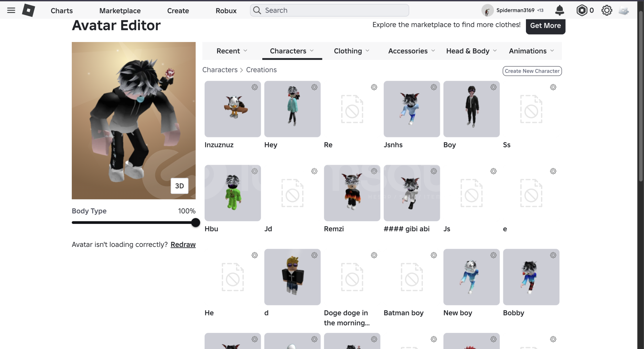The height and width of the screenshot is (349, 644).
Task: Open the settings gear in top bar
Action: (607, 10)
